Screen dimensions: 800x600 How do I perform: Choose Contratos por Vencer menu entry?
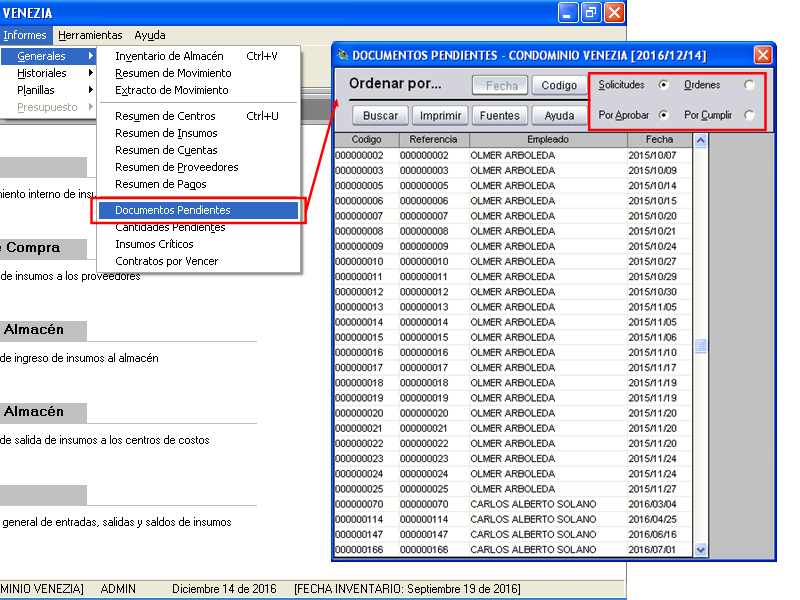click(198, 261)
